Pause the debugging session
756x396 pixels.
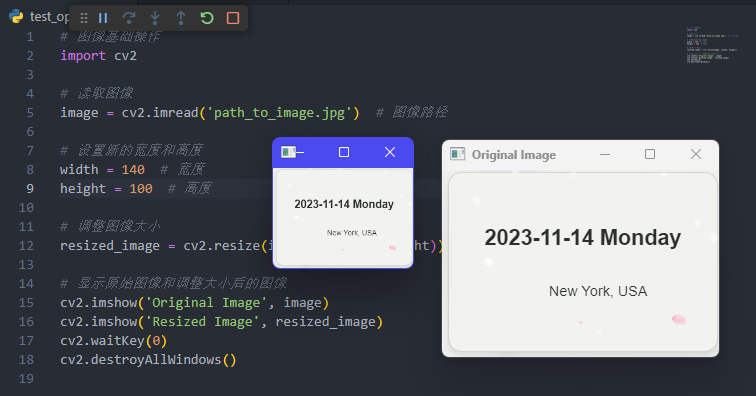pos(103,18)
